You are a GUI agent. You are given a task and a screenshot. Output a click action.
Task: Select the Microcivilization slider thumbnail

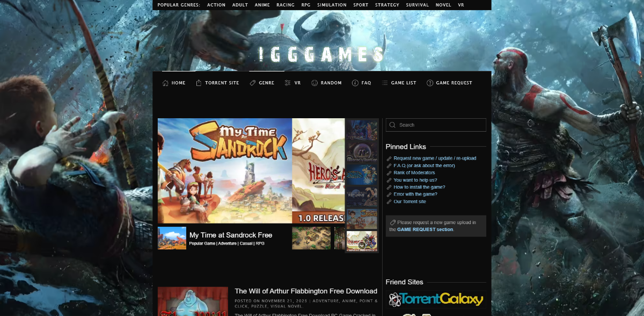pyautogui.click(x=362, y=152)
